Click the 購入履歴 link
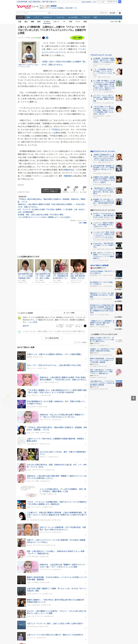Image resolution: width=138 pixels, height=644 pixels. point(112,13)
